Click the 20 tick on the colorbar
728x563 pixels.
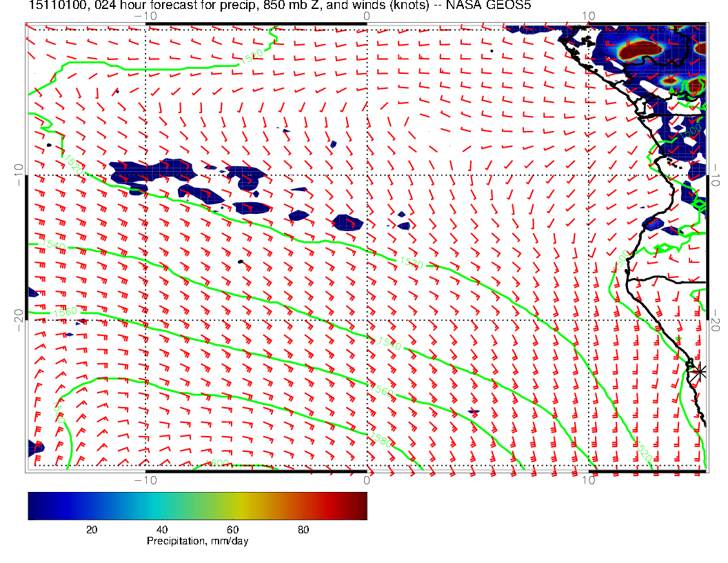91,530
